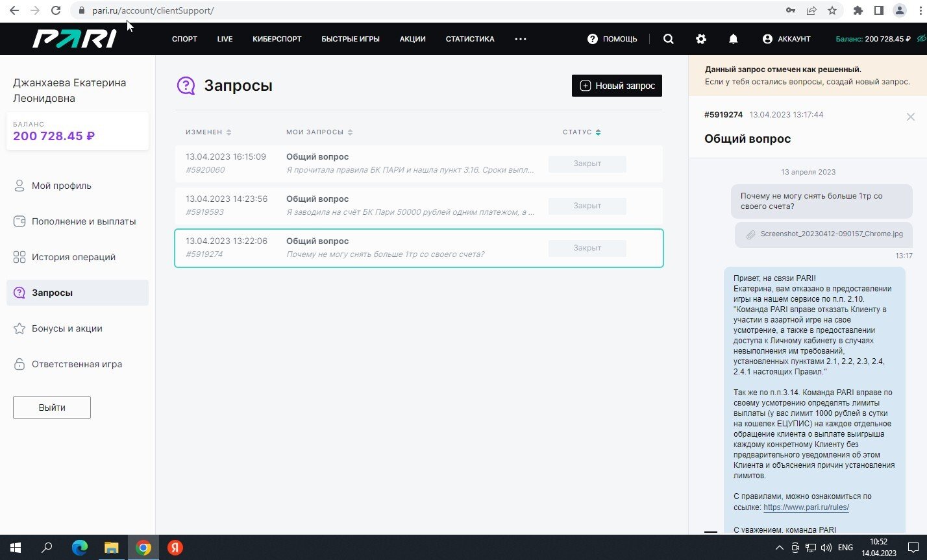Screen dimensions: 927x560
Task: Expand the three-dots more menu
Action: click(520, 39)
